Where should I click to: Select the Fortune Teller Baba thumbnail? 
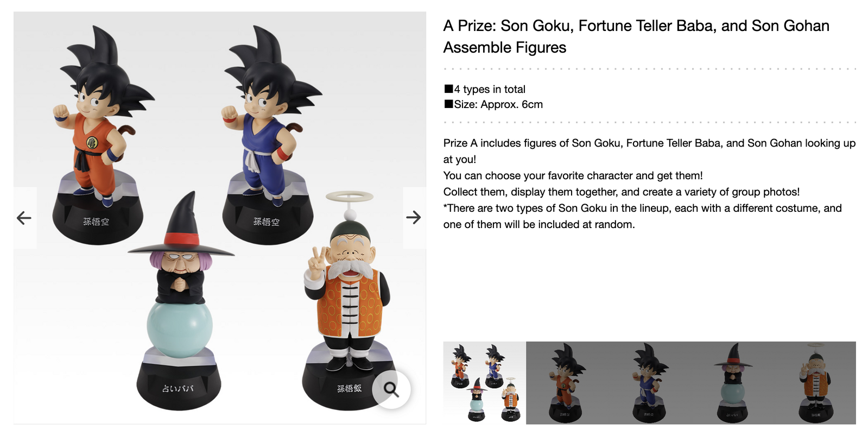[732, 383]
